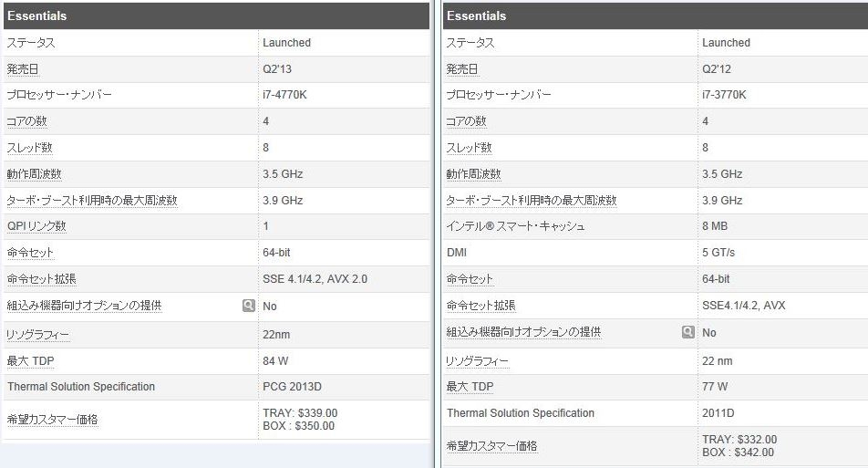This screenshot has height=468, width=868.
Task: Click 発売日 label beside Q2'12
Action: point(462,68)
